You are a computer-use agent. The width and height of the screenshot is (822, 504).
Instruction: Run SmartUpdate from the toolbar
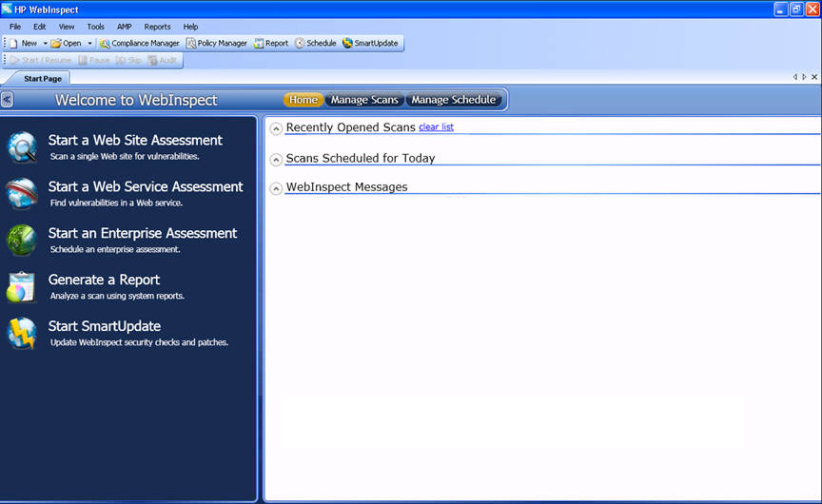click(x=370, y=44)
